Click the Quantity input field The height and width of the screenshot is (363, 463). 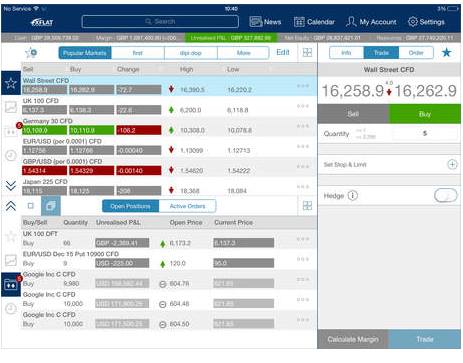click(425, 133)
